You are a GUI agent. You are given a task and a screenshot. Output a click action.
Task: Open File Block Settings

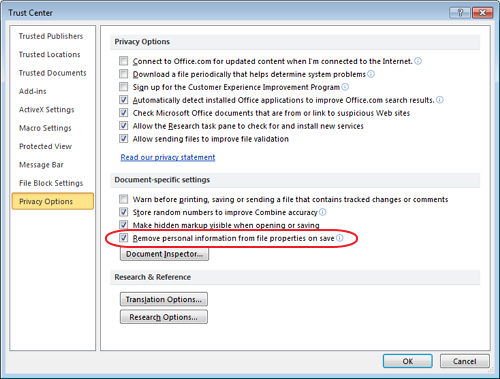pos(51,183)
